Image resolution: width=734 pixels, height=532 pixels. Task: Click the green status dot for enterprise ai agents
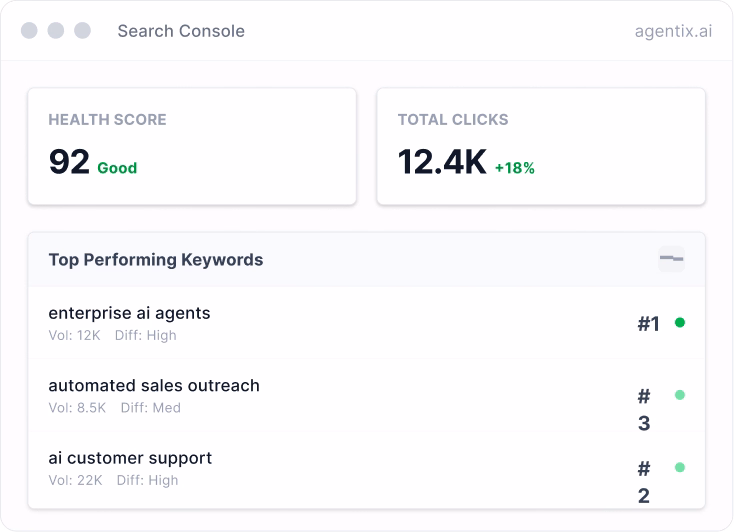tap(680, 322)
